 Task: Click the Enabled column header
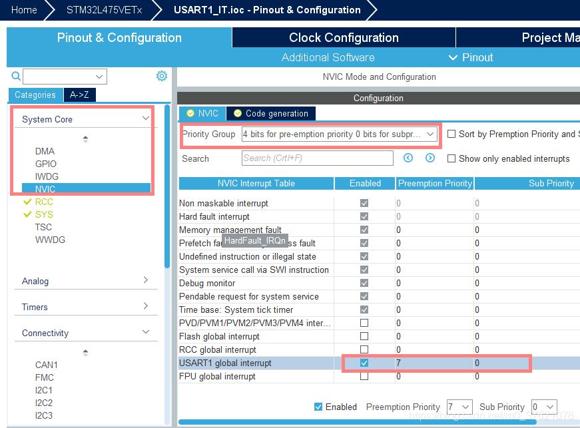(x=365, y=183)
